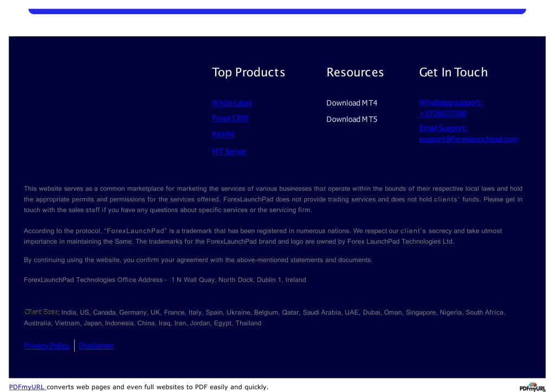Go to the PAMM product page
This screenshot has height=392, width=555.
pyautogui.click(x=223, y=135)
